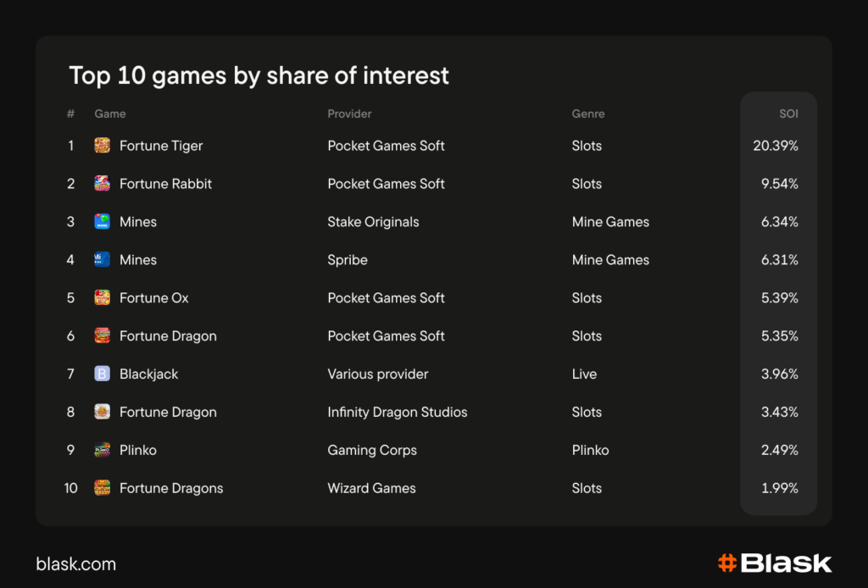Click the Genre column header

[588, 114]
